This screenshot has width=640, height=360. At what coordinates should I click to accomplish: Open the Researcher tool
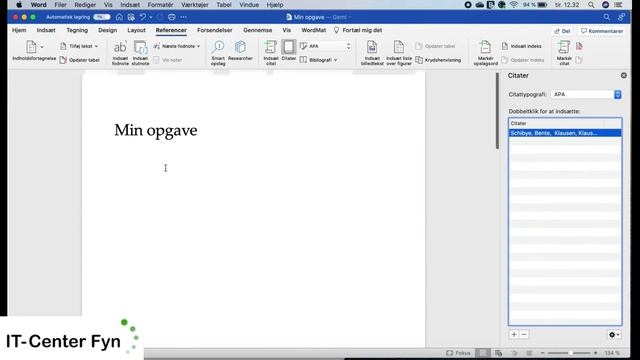click(x=240, y=51)
